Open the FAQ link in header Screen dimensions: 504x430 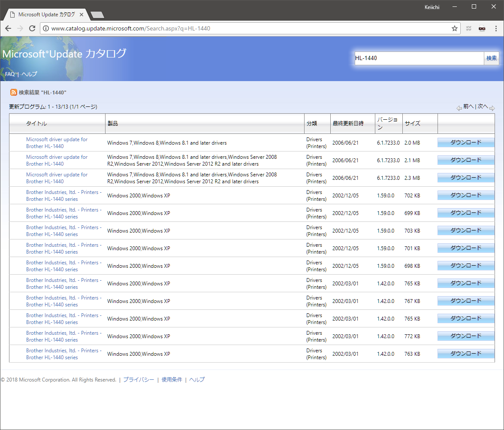(x=10, y=74)
